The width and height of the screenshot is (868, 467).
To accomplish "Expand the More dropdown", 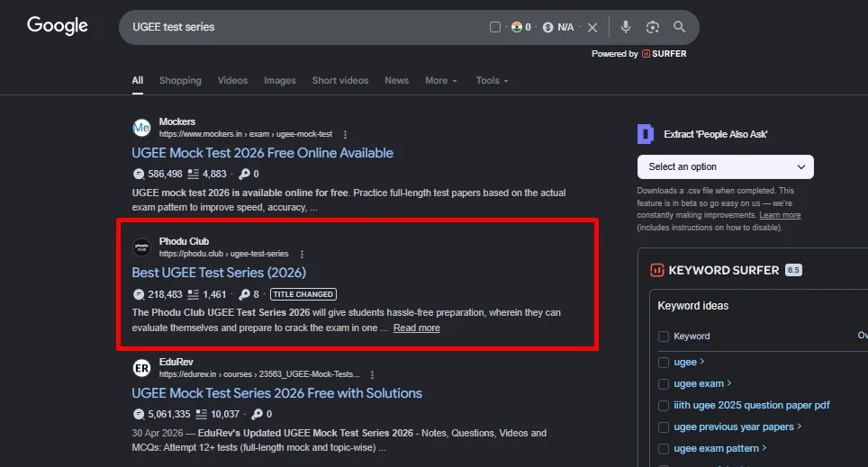I will (441, 80).
